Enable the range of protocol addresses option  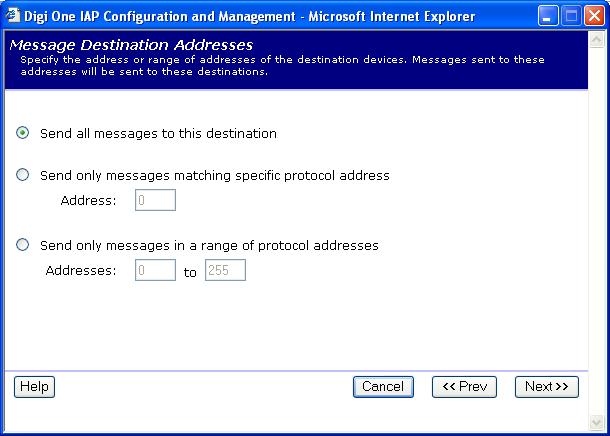tap(23, 245)
